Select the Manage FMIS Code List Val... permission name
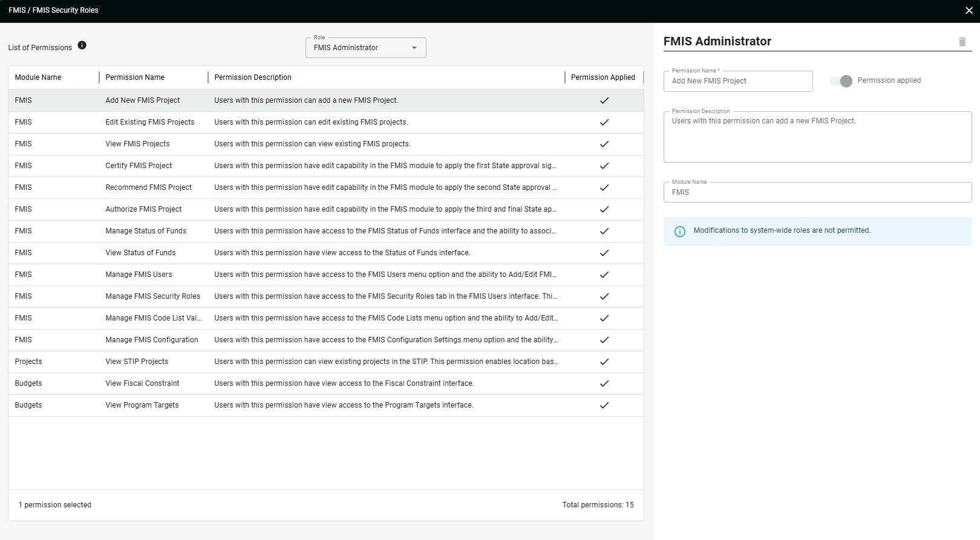 [x=154, y=318]
